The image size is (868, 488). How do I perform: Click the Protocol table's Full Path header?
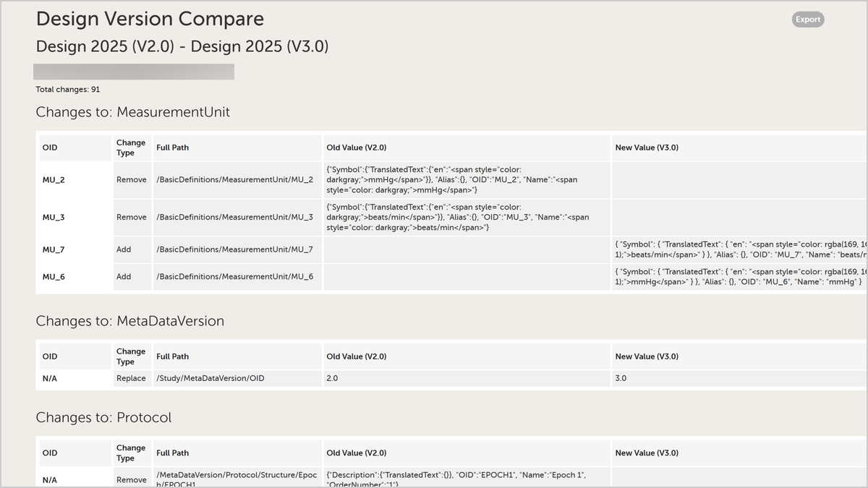click(x=237, y=453)
